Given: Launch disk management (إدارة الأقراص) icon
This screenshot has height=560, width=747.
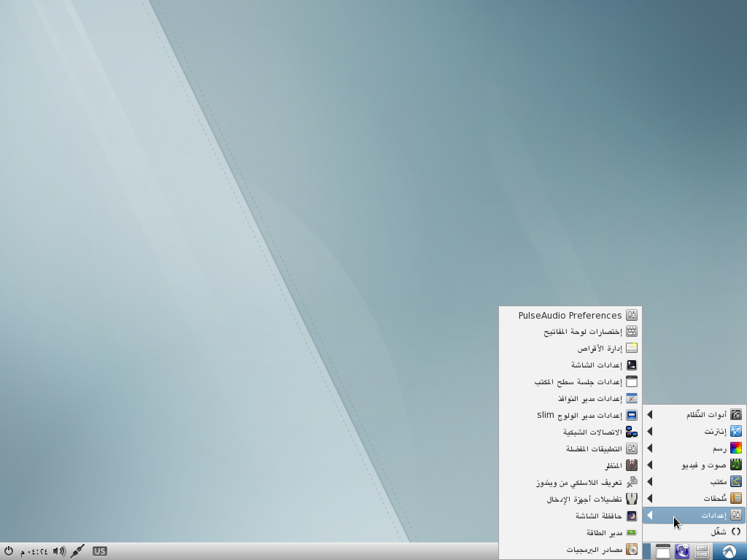Looking at the screenshot, I should (x=631, y=348).
